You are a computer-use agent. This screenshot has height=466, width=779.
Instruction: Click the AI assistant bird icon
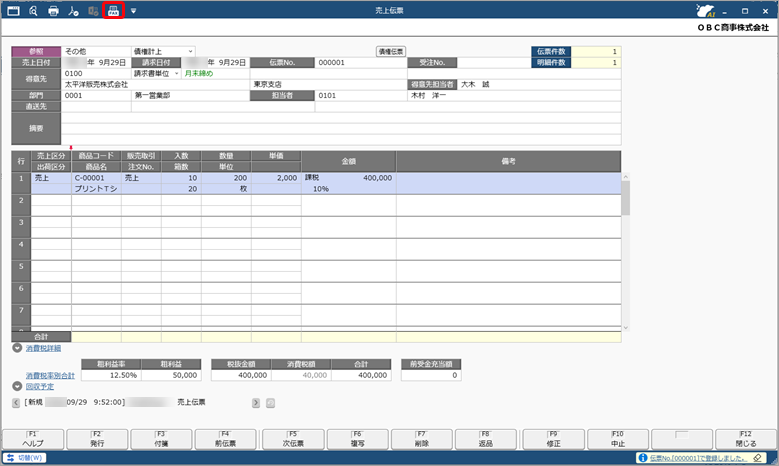(x=705, y=10)
